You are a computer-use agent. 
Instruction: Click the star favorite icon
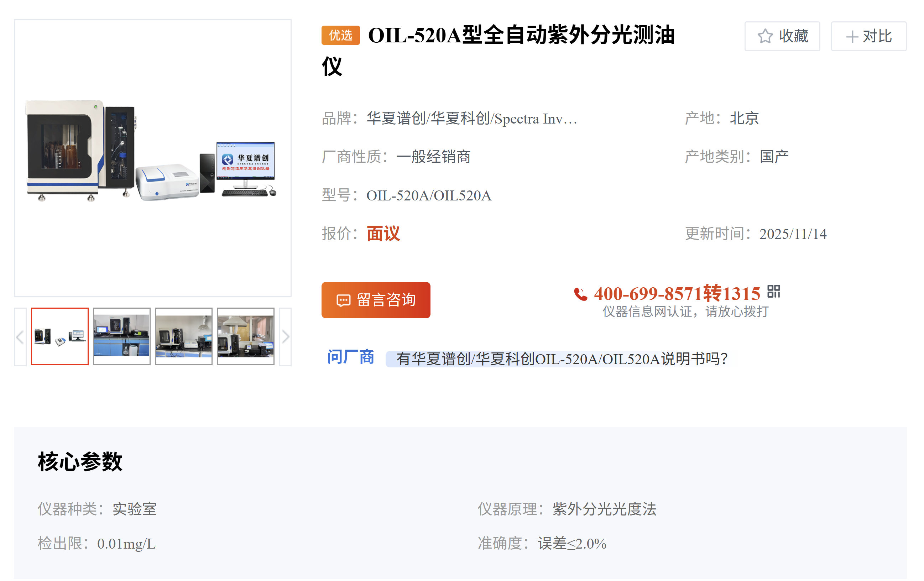click(x=765, y=36)
